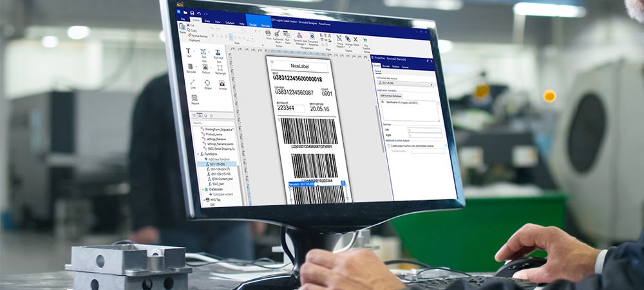This screenshot has height=290, width=644.
Task: Pin the Properties panel
Action: [x=427, y=60]
